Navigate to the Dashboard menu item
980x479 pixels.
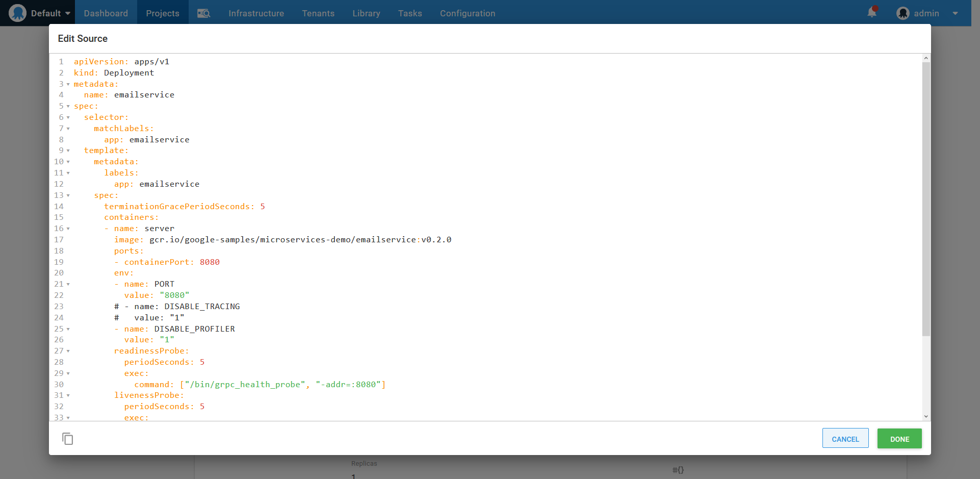(x=106, y=13)
